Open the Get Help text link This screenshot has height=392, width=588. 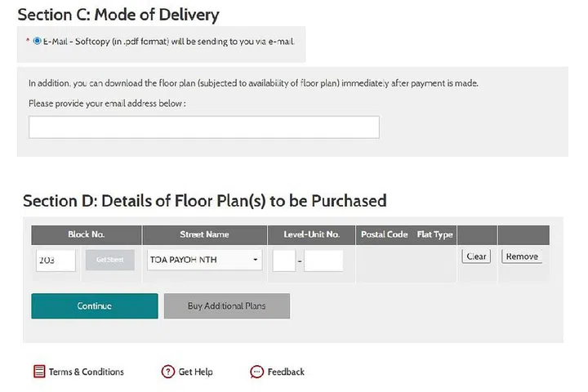point(196,372)
